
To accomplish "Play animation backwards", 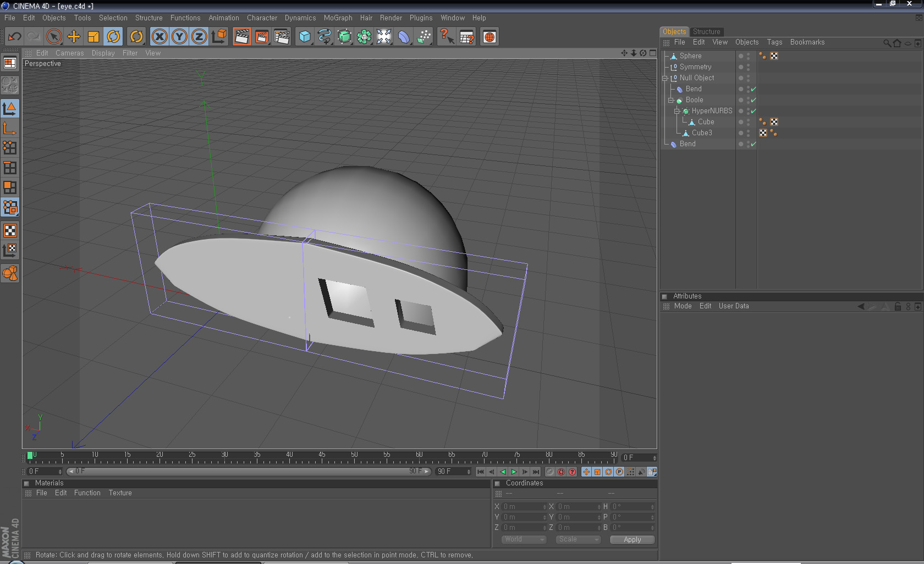I will click(x=503, y=472).
